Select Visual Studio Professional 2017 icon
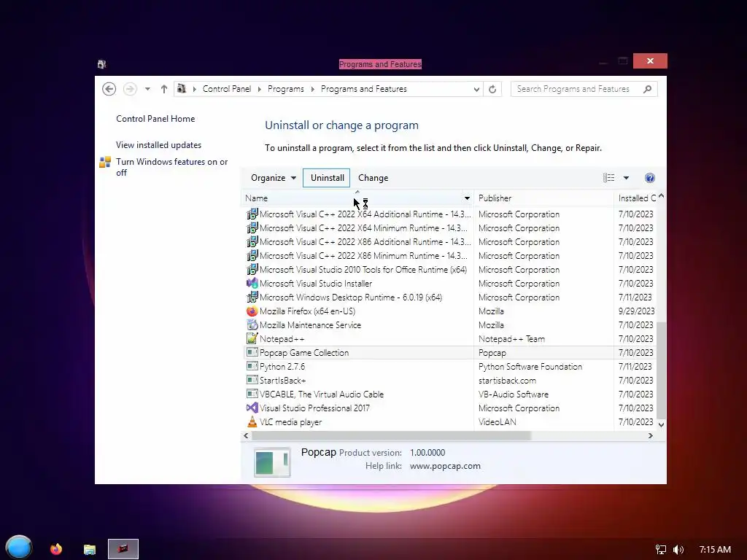 coord(252,408)
